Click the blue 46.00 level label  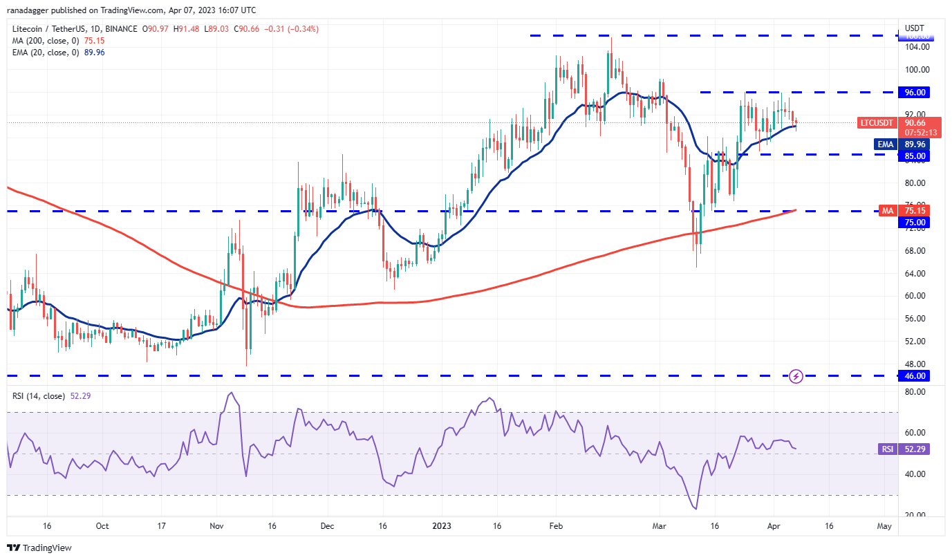pos(914,376)
